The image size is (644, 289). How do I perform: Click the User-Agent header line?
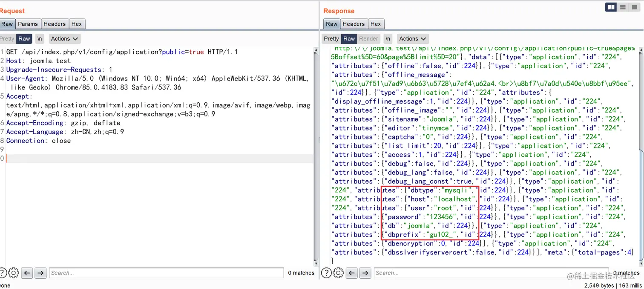158,83
